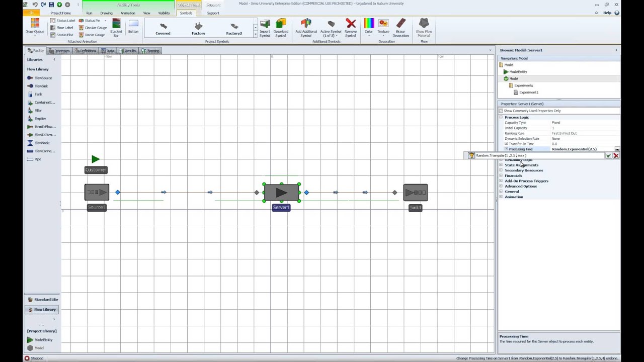The height and width of the screenshot is (362, 644).
Task: Open the Definitions window tab
Action: click(86, 51)
